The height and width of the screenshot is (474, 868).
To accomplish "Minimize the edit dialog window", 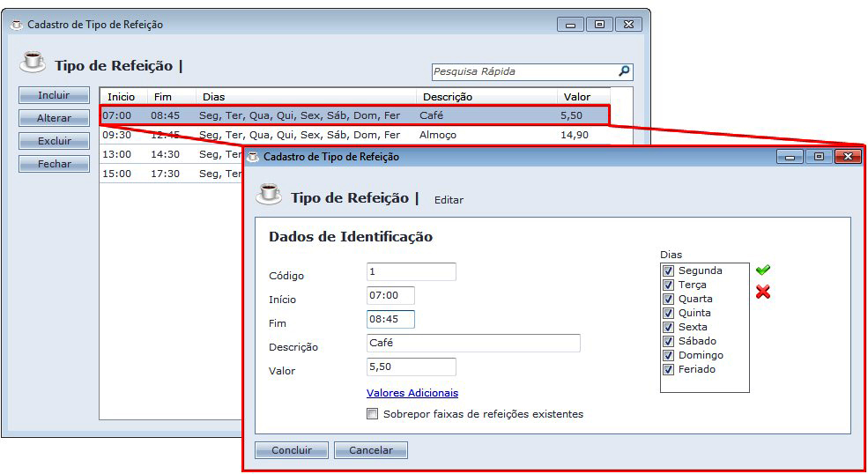I will [x=790, y=157].
